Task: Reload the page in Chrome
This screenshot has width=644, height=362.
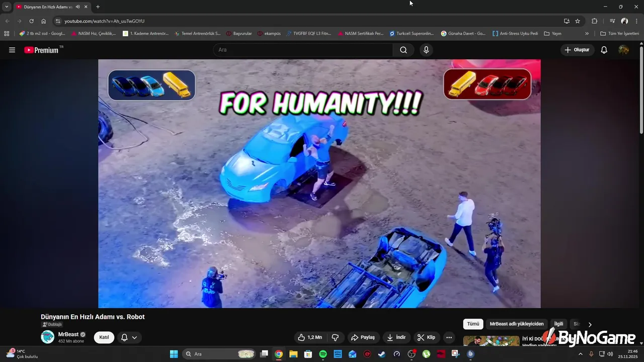Action: tap(31, 21)
